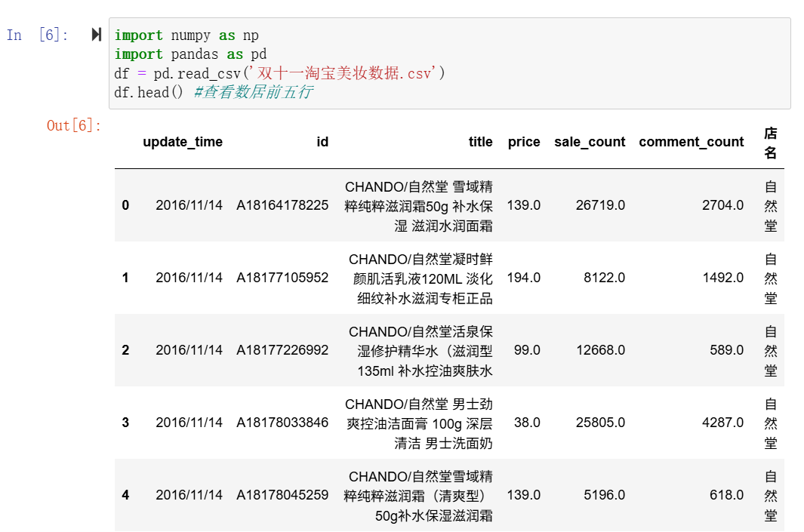Viewport: 804px width, 532px height.
Task: Click price value 99.0
Action: (527, 350)
